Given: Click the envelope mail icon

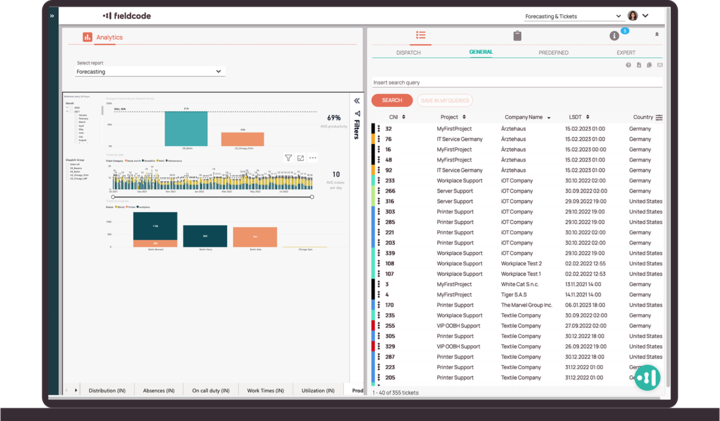Looking at the screenshot, I should point(660,65).
